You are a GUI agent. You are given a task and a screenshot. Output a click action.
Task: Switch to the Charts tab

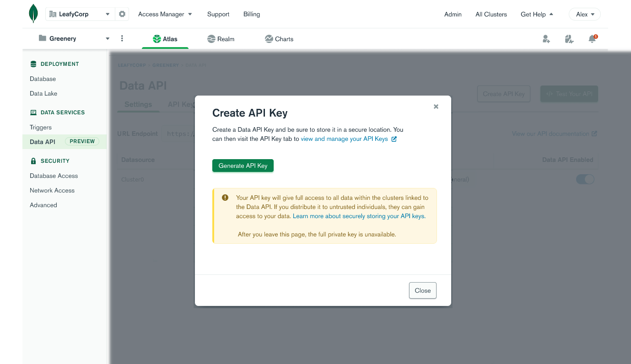click(279, 39)
